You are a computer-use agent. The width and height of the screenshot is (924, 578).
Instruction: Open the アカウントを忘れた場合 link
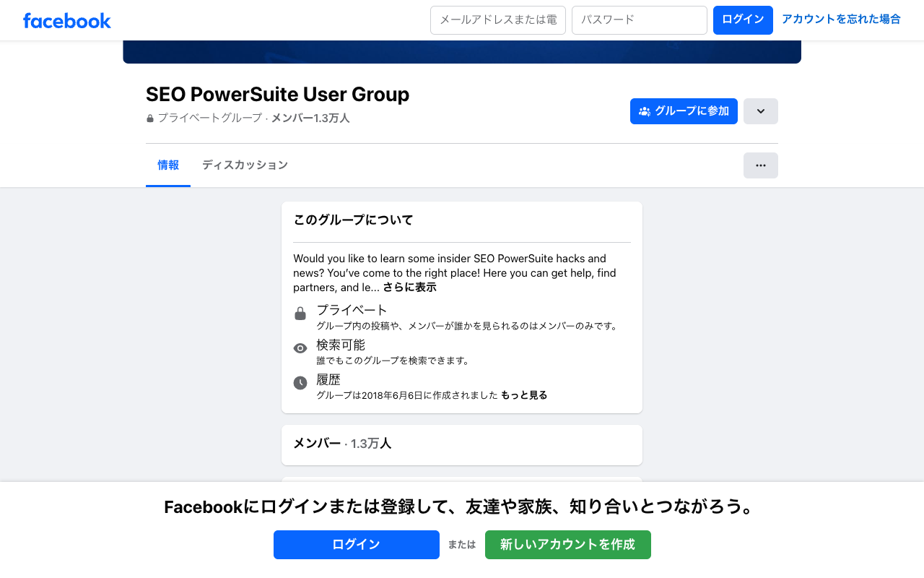coord(841,20)
